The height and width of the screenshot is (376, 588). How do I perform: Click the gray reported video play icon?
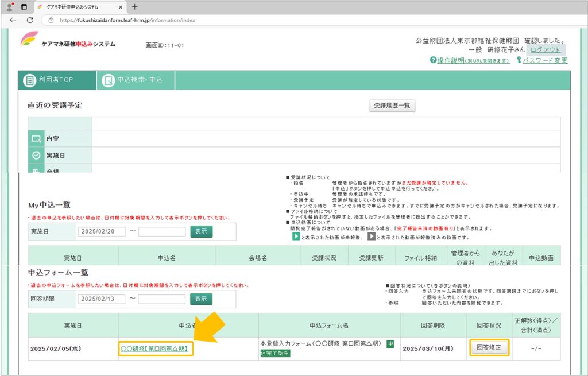point(372,237)
